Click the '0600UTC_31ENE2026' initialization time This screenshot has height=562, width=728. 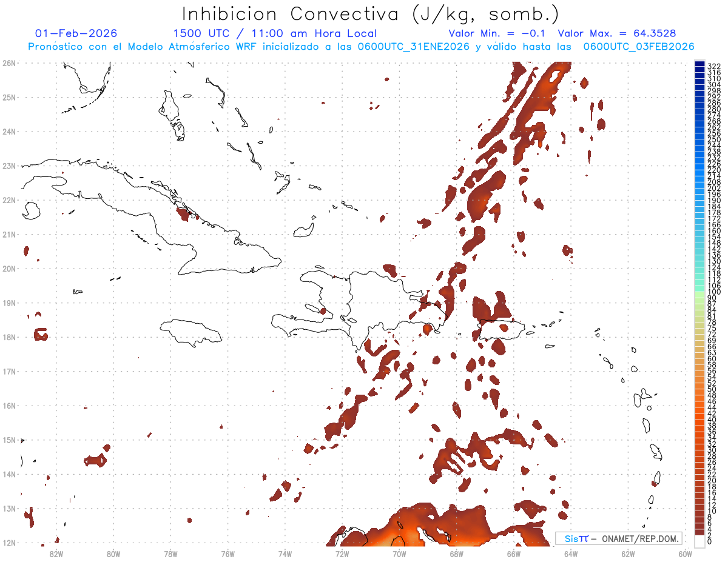click(414, 47)
